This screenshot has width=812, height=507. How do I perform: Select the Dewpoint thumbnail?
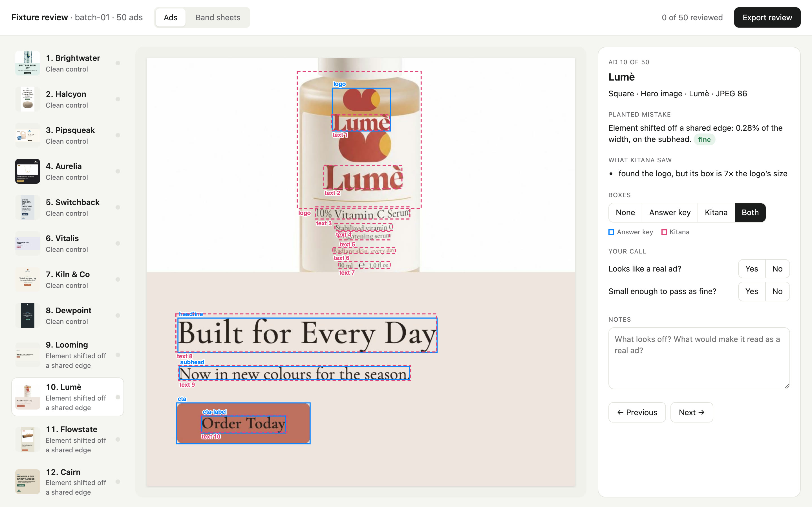[28, 315]
